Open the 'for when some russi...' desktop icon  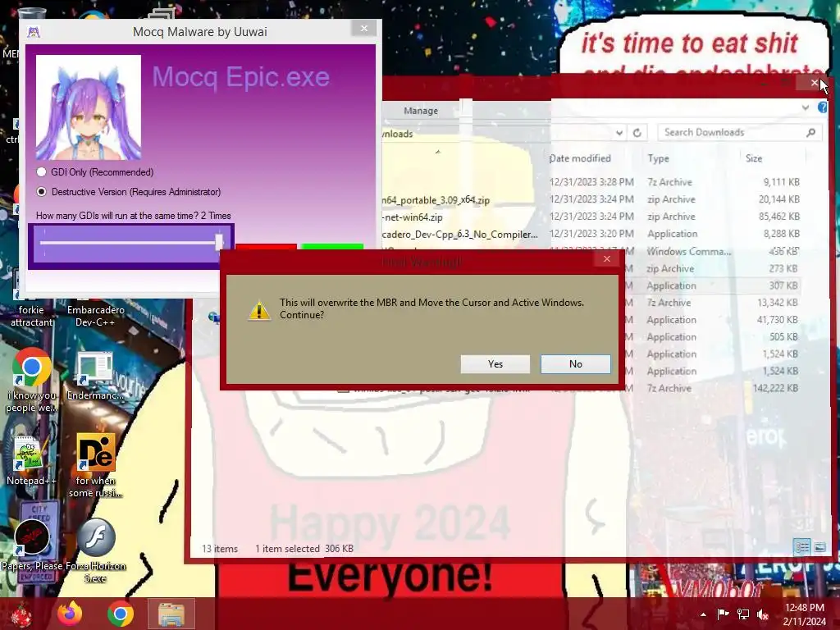(95, 465)
